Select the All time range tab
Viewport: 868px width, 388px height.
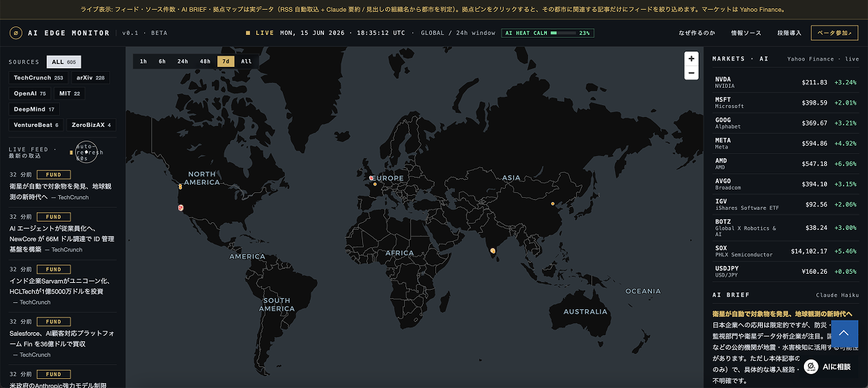(247, 61)
